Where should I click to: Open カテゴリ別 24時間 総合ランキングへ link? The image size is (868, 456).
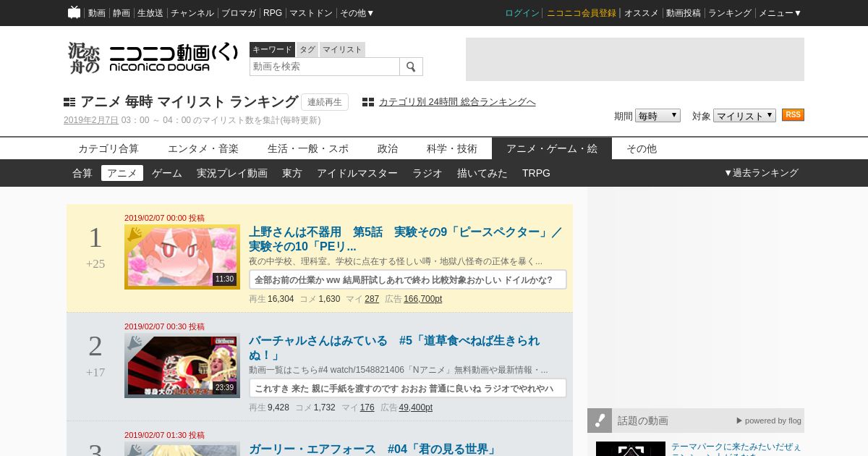(457, 102)
